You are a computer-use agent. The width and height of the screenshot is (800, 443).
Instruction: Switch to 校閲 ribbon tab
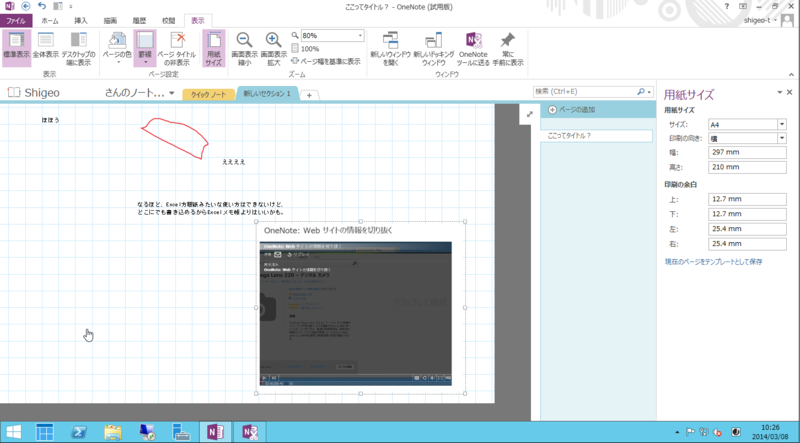tap(168, 21)
